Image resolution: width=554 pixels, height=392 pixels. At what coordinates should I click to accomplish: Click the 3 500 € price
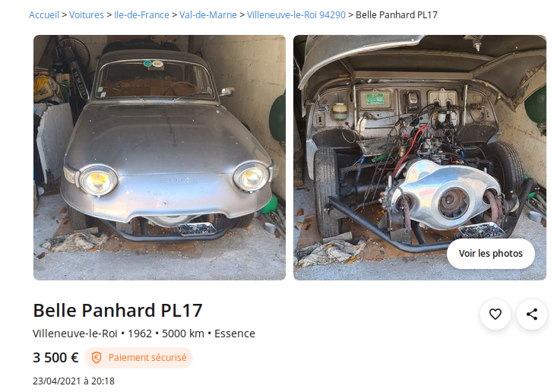point(55,357)
